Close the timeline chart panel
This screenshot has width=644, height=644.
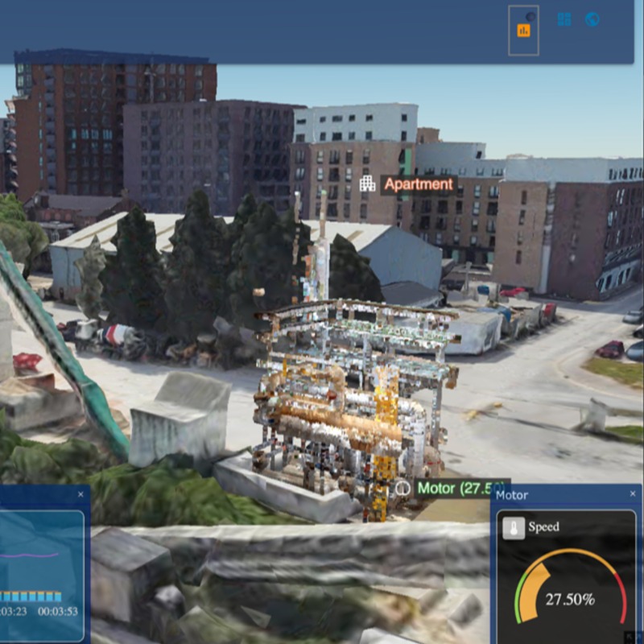[80, 494]
